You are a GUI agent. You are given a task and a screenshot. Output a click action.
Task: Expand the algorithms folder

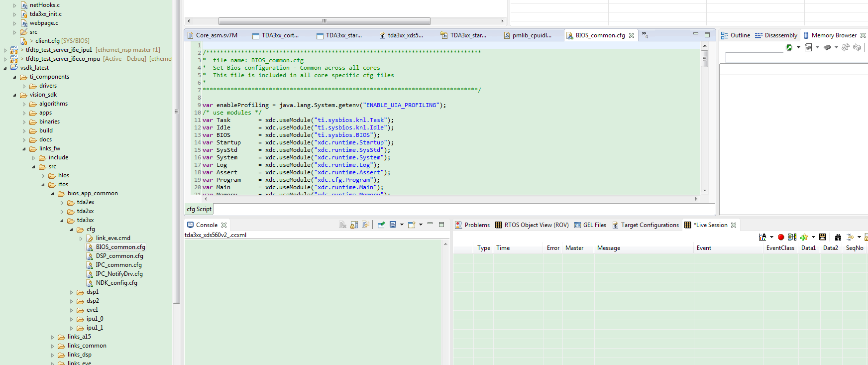[24, 104]
